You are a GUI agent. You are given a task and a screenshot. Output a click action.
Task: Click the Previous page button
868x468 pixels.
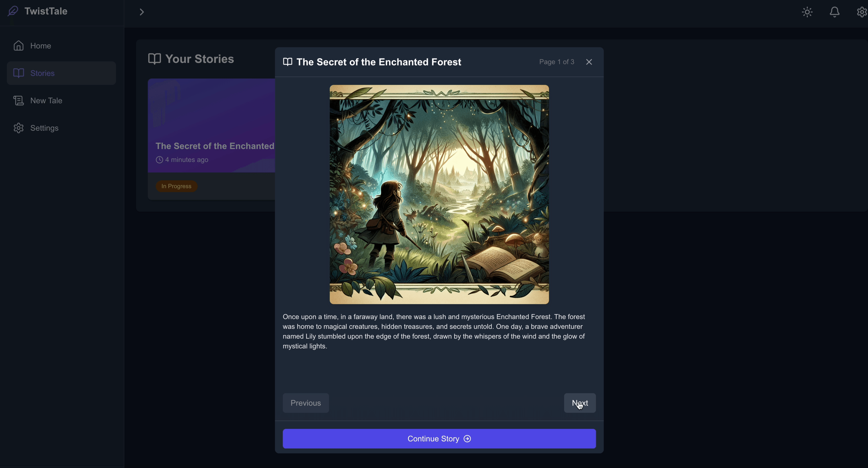pos(306,403)
